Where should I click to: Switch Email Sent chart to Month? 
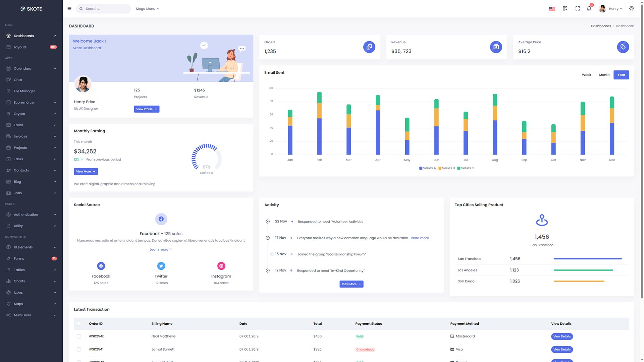tap(604, 75)
